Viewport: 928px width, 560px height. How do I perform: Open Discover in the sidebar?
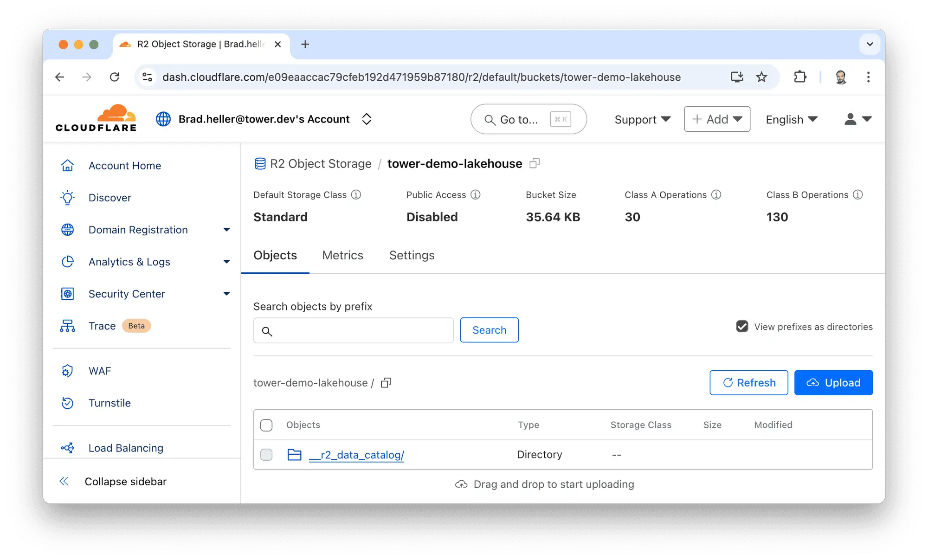(110, 198)
